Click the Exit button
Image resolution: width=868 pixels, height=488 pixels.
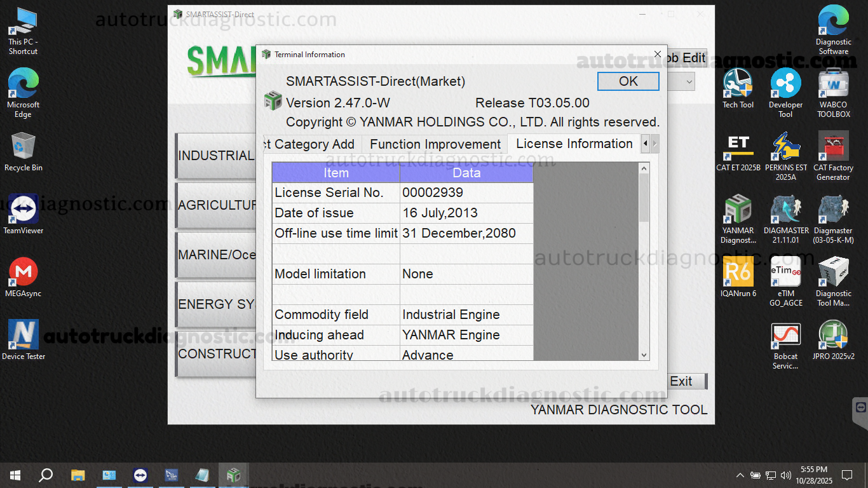tap(686, 381)
